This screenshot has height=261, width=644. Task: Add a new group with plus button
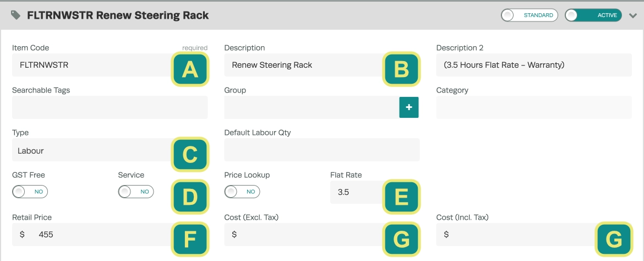[408, 107]
